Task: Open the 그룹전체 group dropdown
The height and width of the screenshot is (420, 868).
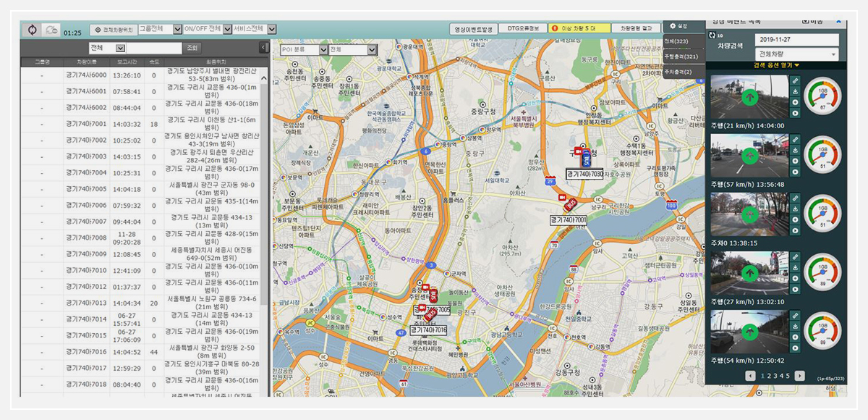Action: (160, 30)
